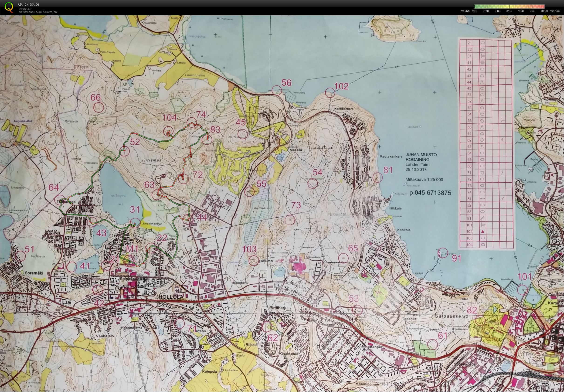The image size is (564, 392).
Task: Click the Vauhti pace label
Action: coord(465,11)
